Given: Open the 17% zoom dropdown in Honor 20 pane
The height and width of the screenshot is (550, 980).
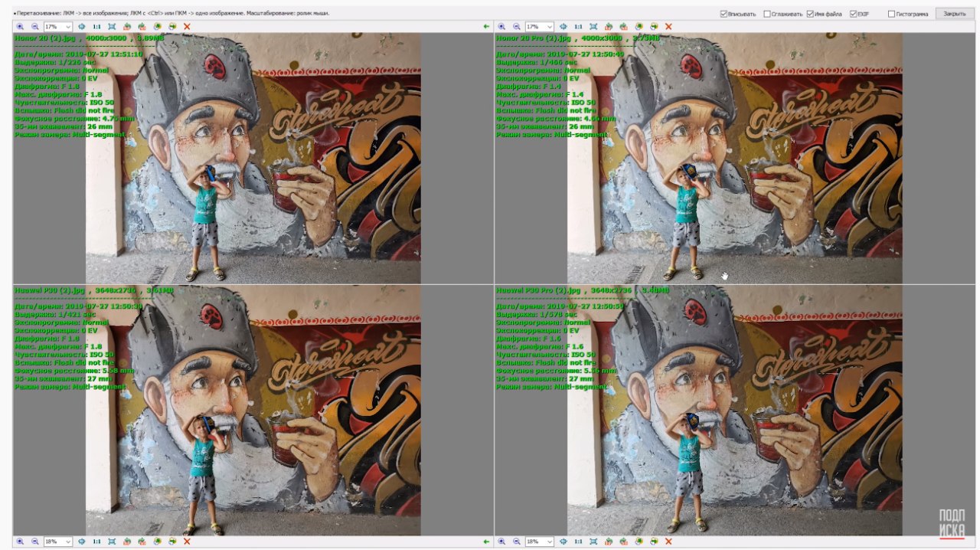Looking at the screenshot, I should tap(68, 26).
